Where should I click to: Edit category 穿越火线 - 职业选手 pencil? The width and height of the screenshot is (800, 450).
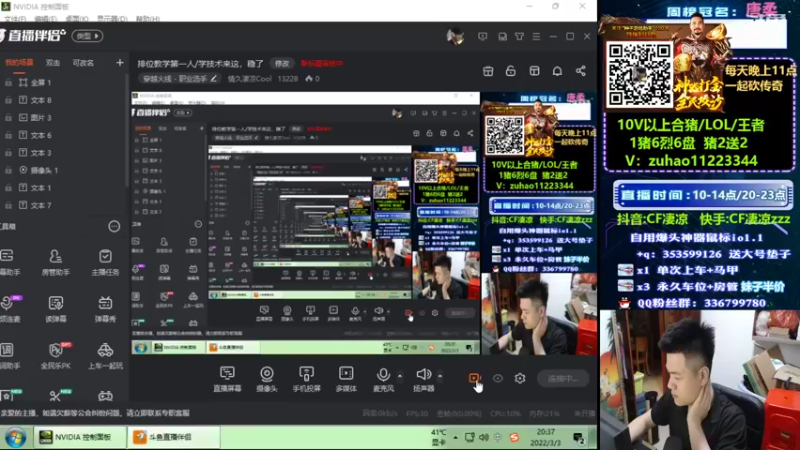(x=214, y=79)
